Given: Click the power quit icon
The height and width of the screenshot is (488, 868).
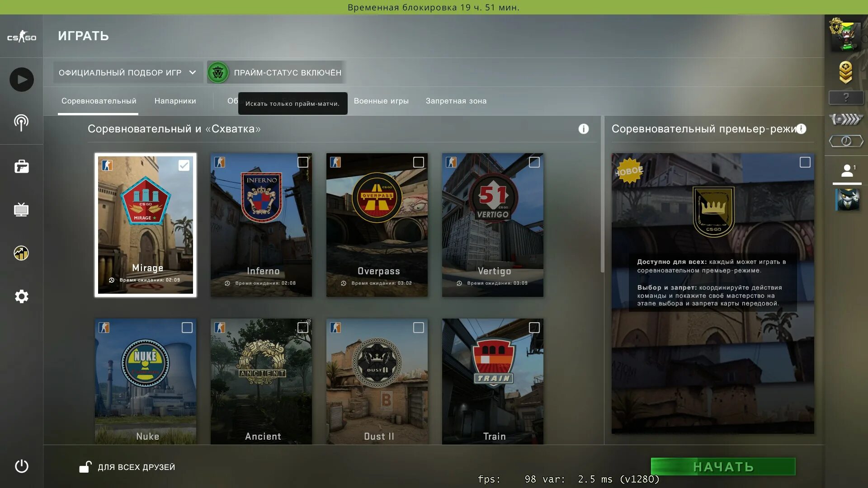Looking at the screenshot, I should point(21,466).
